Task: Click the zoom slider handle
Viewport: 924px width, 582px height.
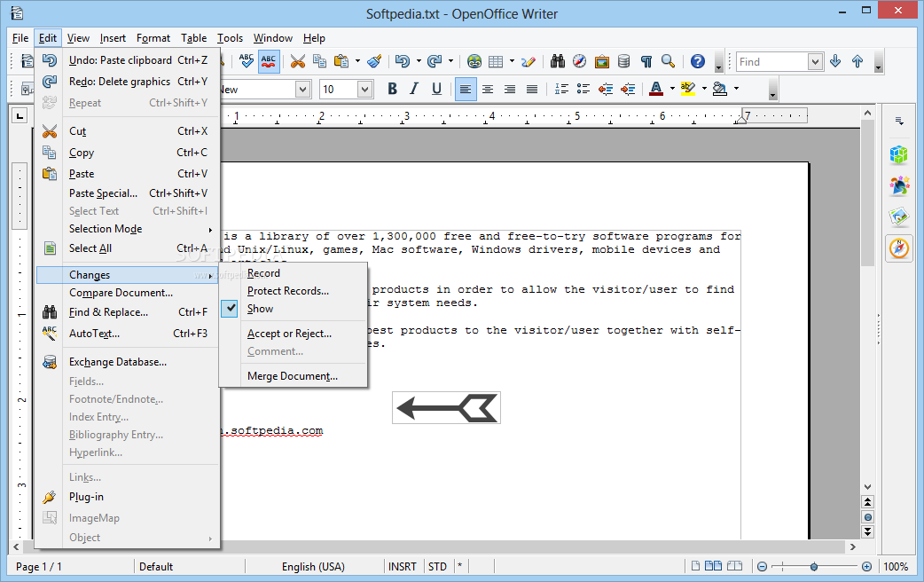Action: 814,567
